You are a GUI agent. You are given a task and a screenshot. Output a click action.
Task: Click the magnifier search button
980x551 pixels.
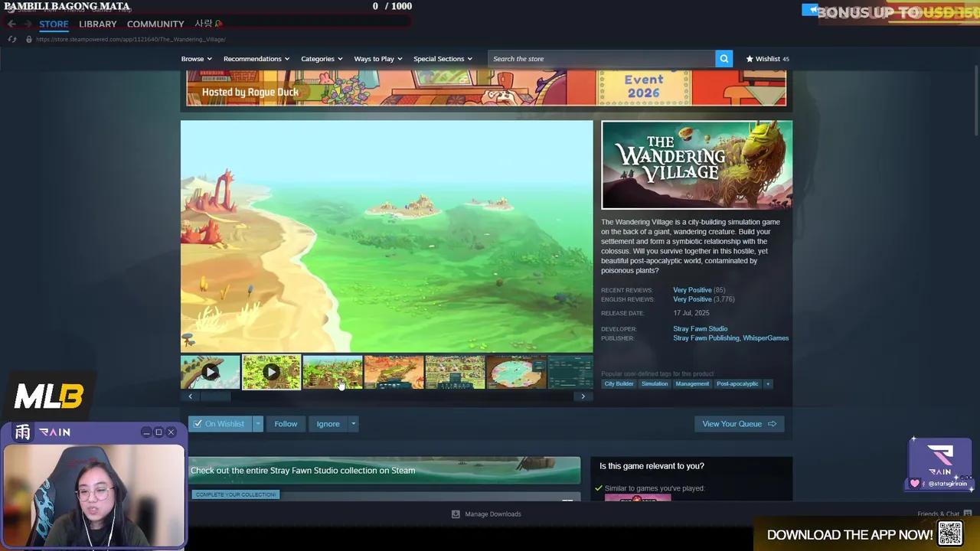point(724,58)
